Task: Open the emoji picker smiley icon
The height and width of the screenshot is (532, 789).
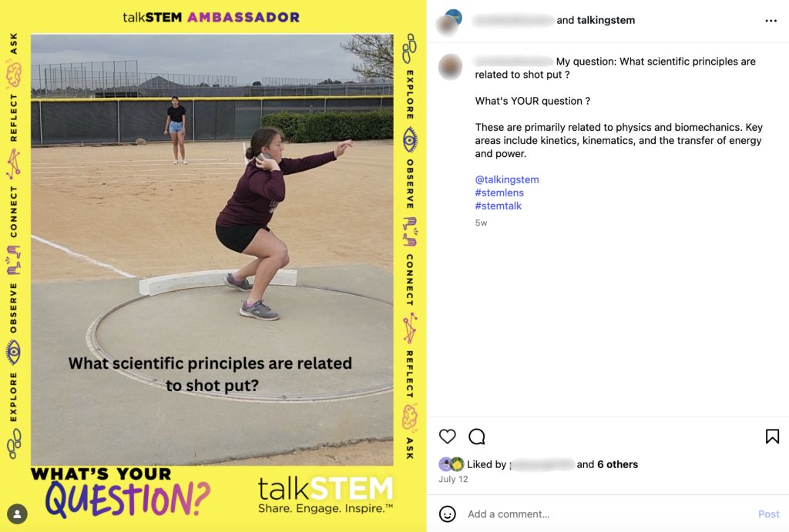Action: [447, 514]
